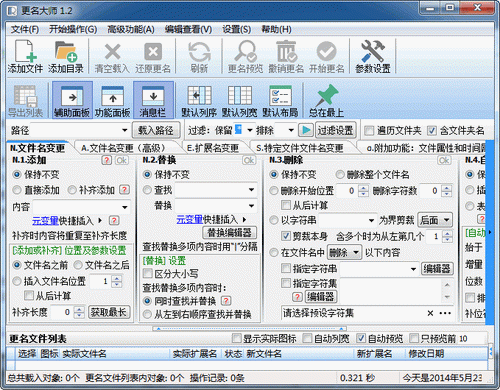Click the 过滤设置 button
Viewport: 500px width, 390px height.
pos(335,130)
